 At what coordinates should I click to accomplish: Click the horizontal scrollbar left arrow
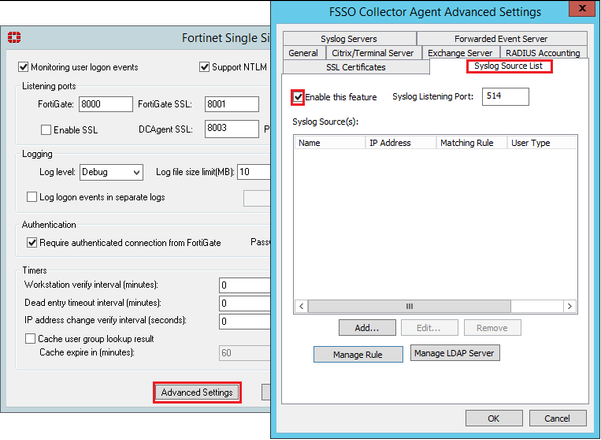coord(302,306)
